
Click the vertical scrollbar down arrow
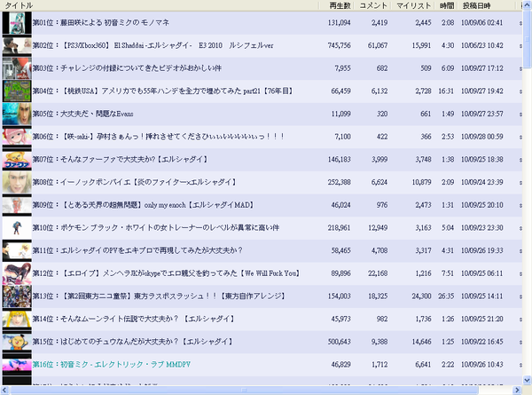point(528,380)
